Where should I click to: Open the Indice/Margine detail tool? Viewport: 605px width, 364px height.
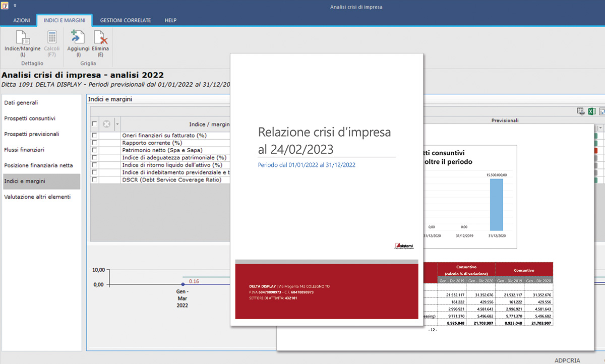click(x=22, y=42)
